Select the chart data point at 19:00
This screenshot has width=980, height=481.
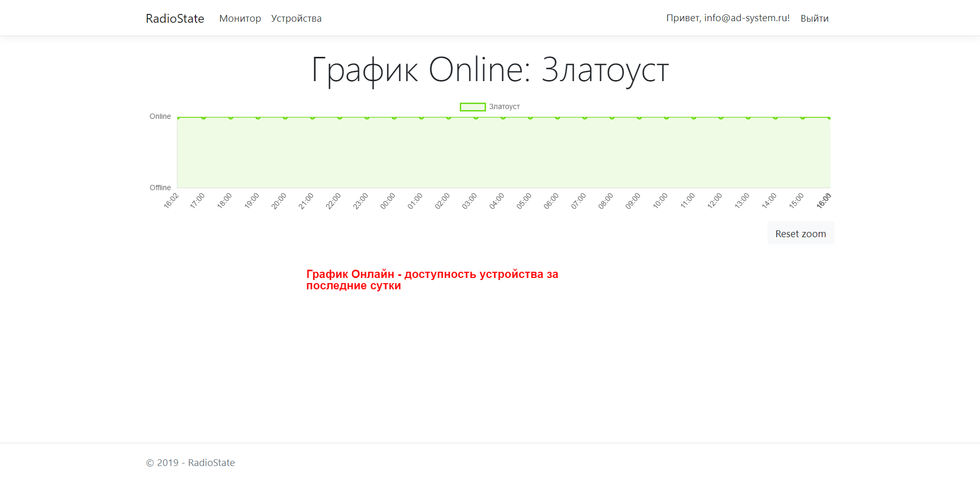(258, 117)
